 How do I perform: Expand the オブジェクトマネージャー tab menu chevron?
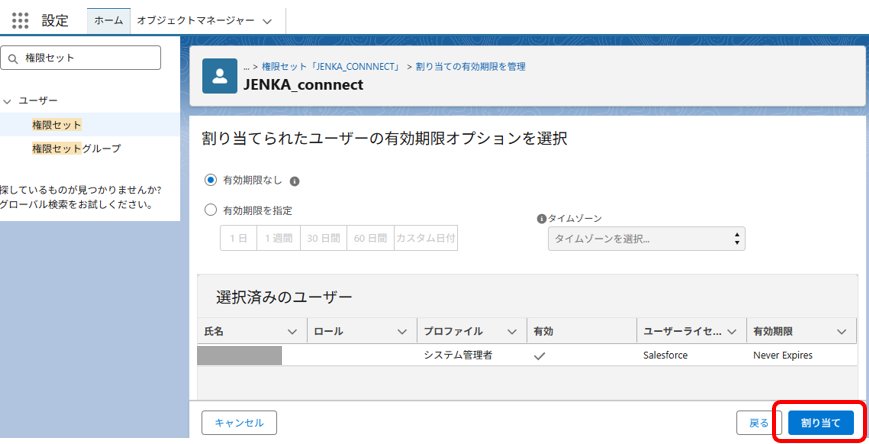pos(265,21)
